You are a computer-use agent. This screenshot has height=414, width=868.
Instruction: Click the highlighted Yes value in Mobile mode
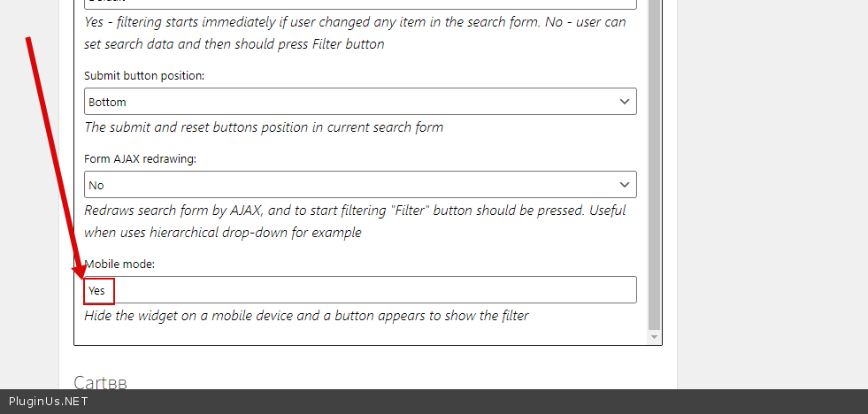[x=96, y=290]
